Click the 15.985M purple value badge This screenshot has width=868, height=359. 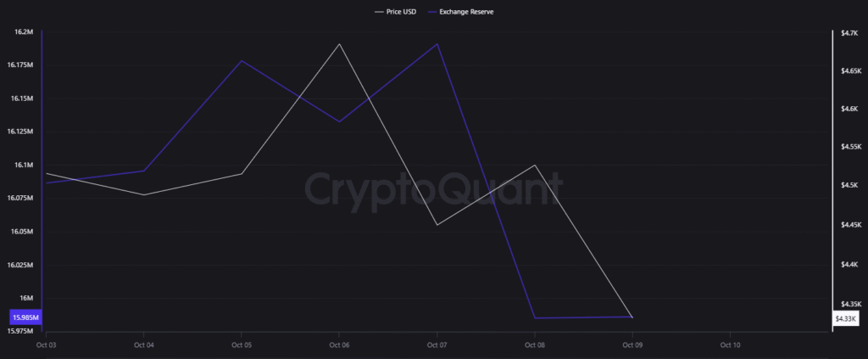(24, 317)
